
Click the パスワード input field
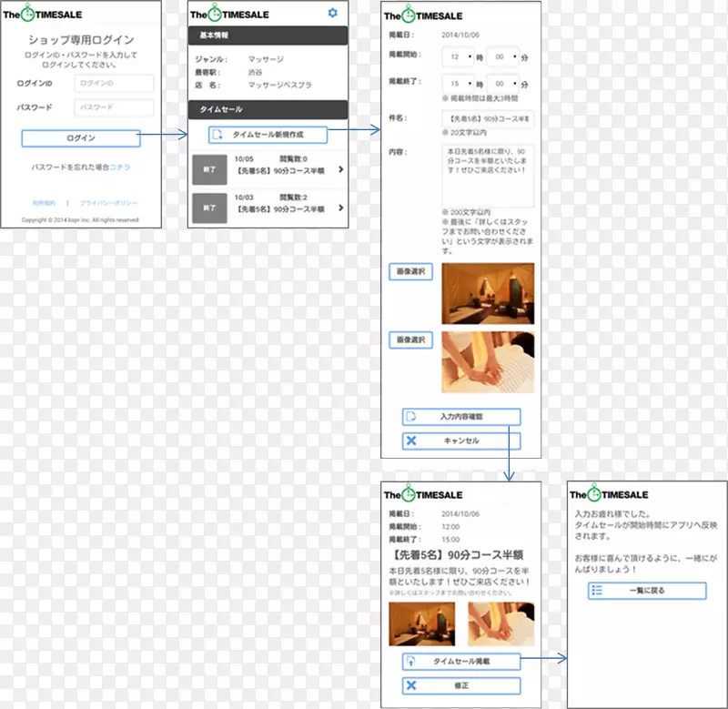click(114, 107)
